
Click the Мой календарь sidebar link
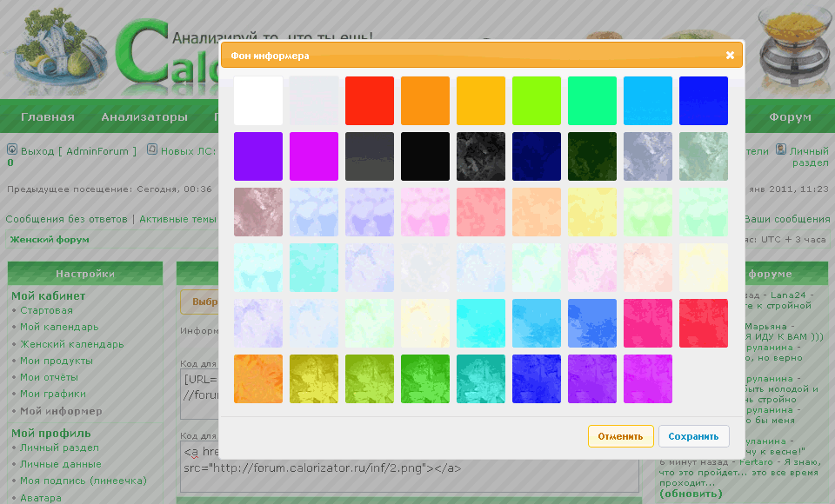pos(59,327)
